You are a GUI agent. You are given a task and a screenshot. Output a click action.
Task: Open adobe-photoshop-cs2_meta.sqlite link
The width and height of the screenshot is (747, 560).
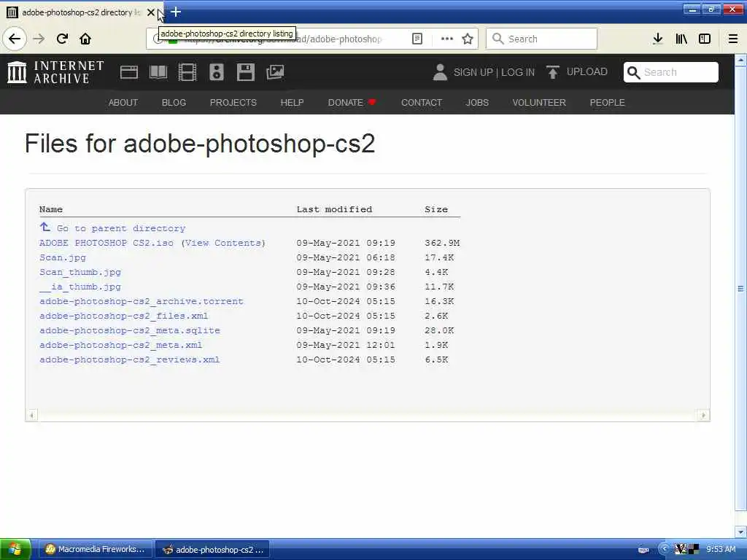point(130,330)
